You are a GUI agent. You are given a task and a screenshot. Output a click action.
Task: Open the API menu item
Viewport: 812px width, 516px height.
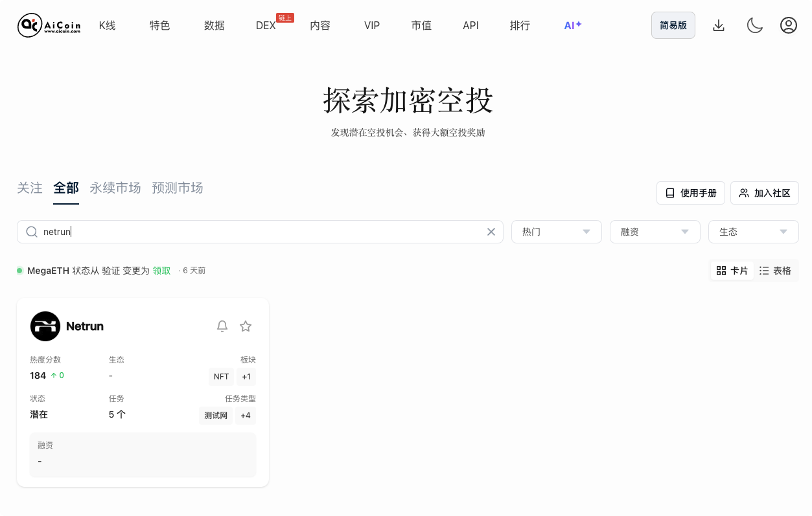470,25
